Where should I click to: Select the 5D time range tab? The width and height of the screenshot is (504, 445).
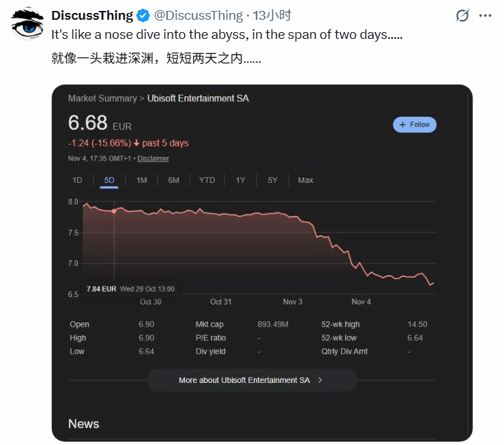pyautogui.click(x=109, y=180)
